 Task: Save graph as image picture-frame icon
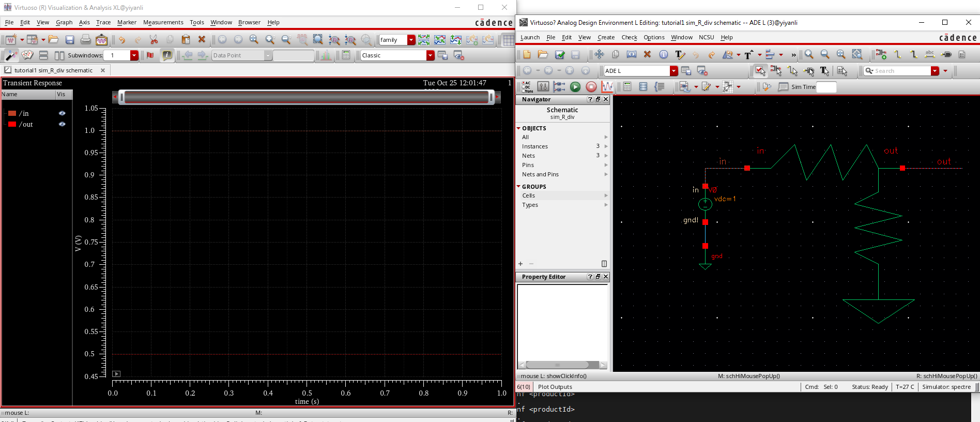(x=102, y=39)
